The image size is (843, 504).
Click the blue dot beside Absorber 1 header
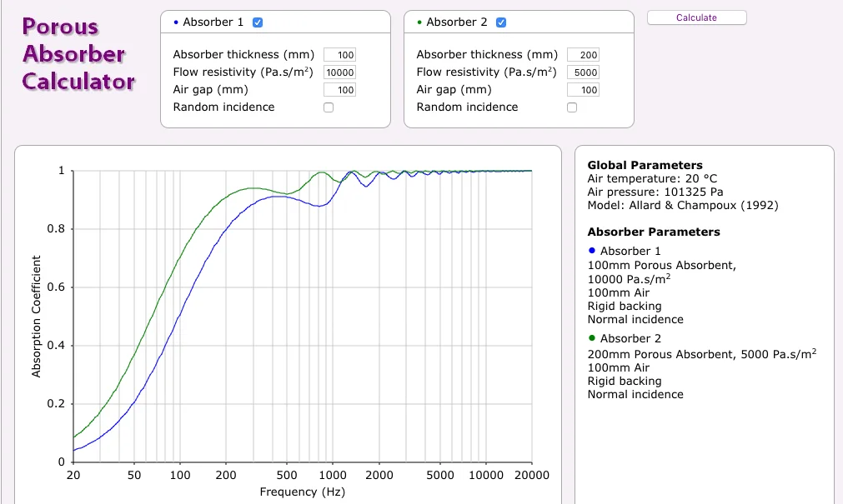tap(176, 22)
